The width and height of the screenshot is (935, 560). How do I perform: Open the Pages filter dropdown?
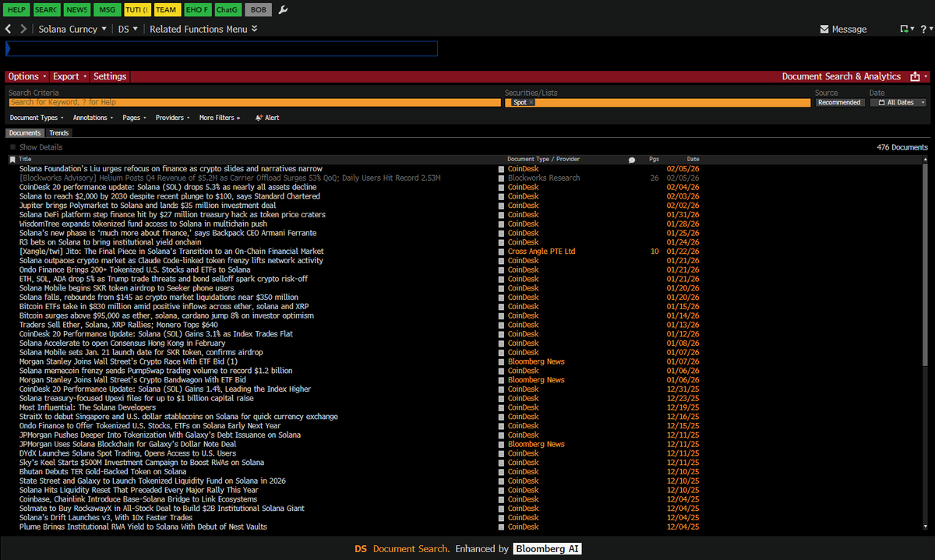(x=134, y=118)
